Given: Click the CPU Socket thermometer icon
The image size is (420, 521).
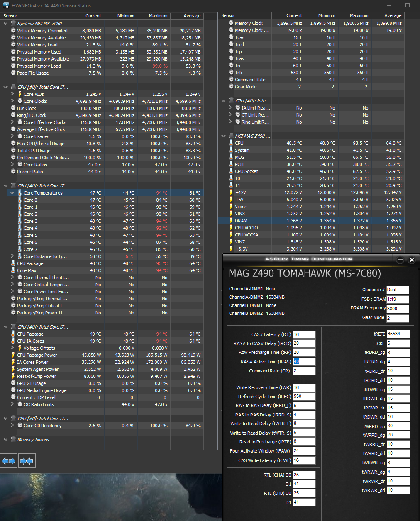Looking at the screenshot, I should click(231, 171).
